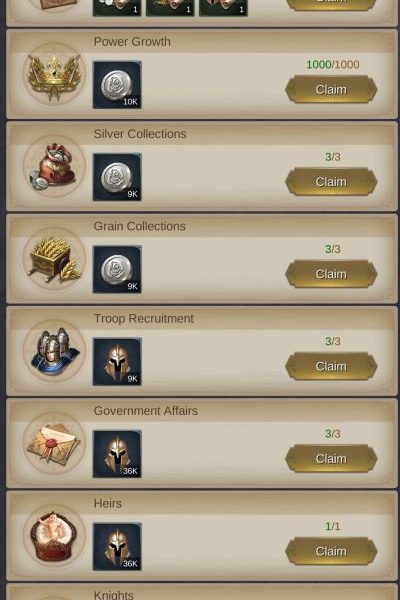
Task: Claim the Troop Recruitment reward
Action: pyautogui.click(x=331, y=366)
